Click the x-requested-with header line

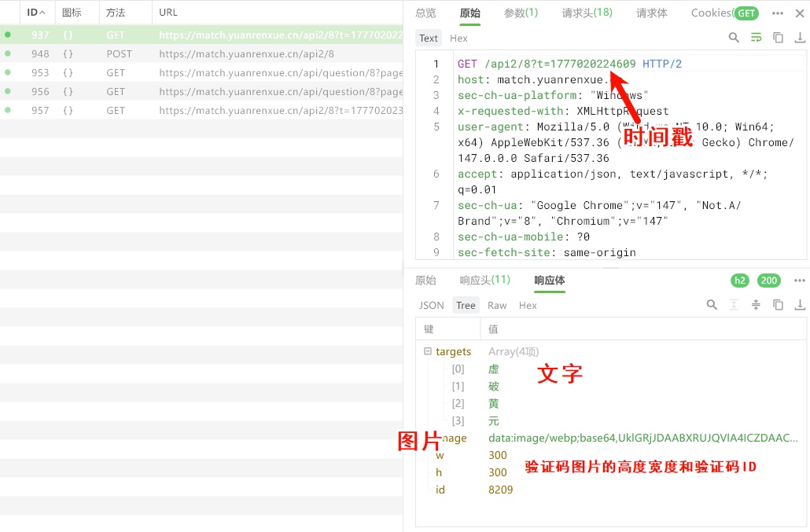(x=563, y=111)
